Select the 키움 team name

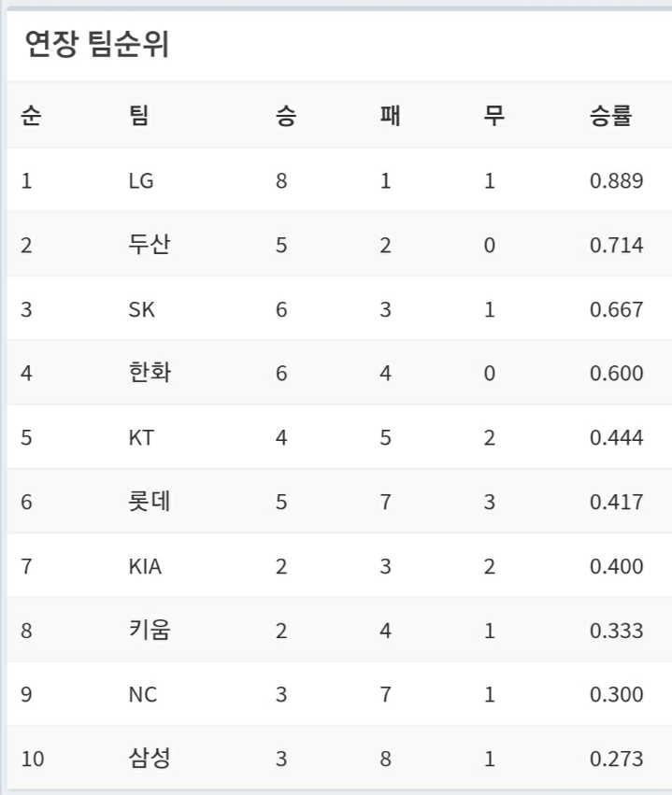150,631
